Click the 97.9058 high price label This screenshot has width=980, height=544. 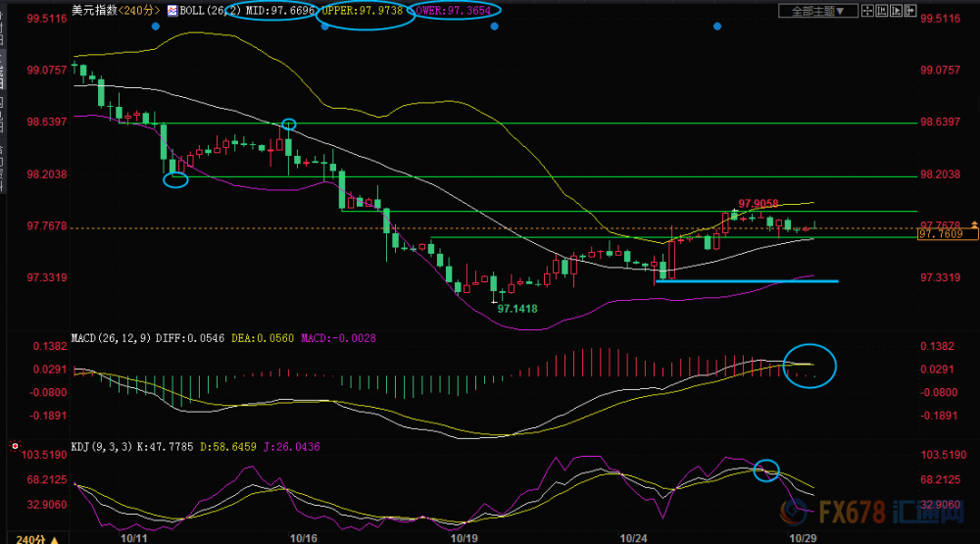(759, 204)
